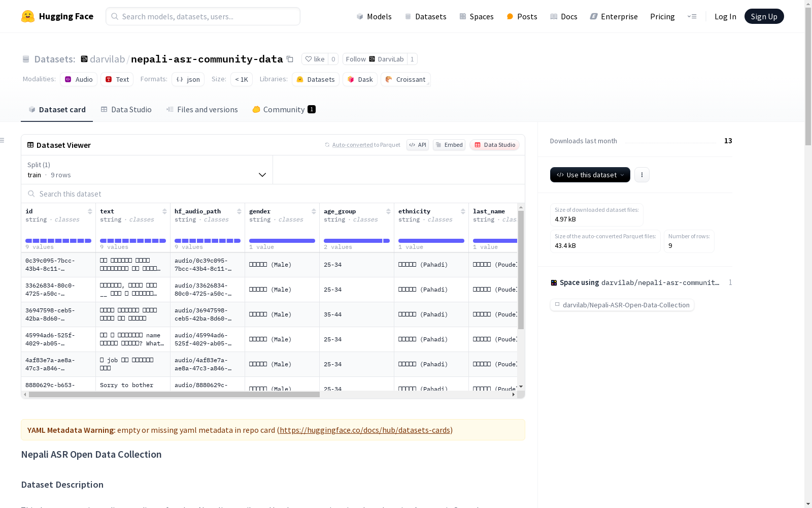Sort the id column with its arrows
812x508 pixels.
click(90, 211)
